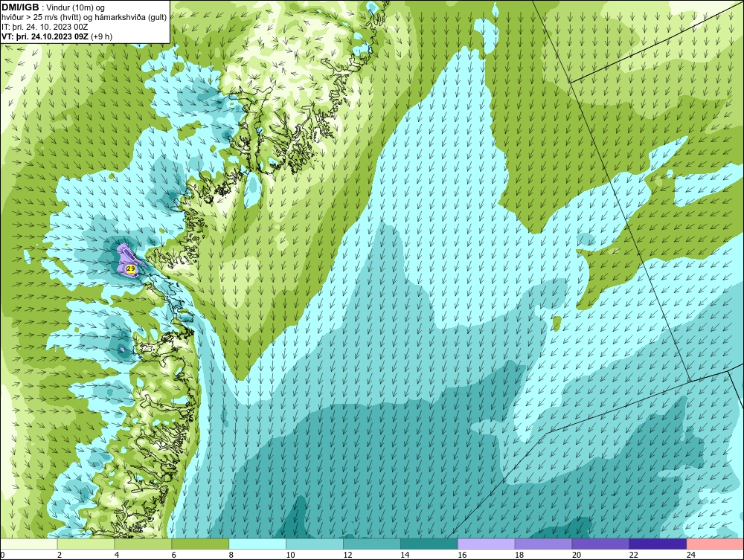Click the 'VT: þri. 24.10.2023 09Z' valid time
744x560 pixels.
[45, 36]
